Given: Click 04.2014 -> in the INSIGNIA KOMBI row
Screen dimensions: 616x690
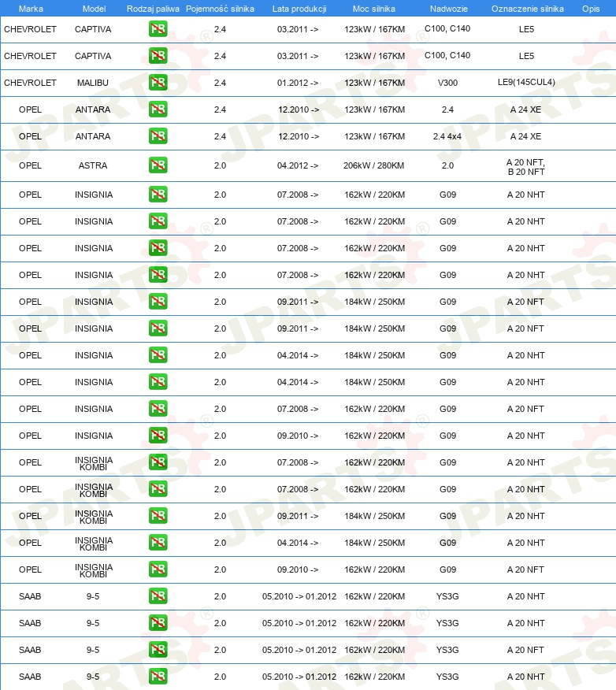Looking at the screenshot, I should pyautogui.click(x=298, y=543).
